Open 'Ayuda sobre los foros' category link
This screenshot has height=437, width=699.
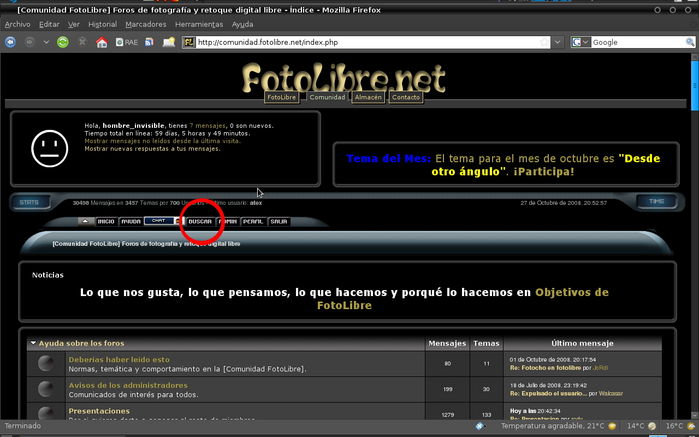pyautogui.click(x=82, y=343)
